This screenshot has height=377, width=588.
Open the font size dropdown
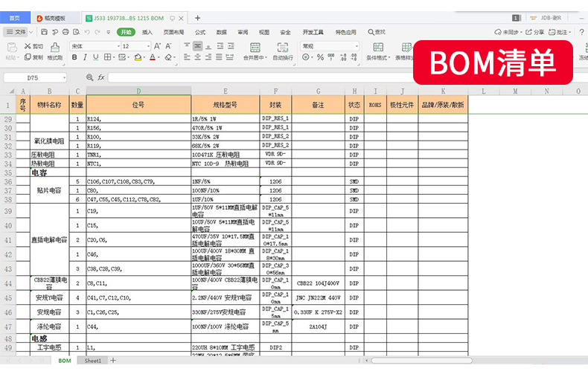click(x=136, y=46)
